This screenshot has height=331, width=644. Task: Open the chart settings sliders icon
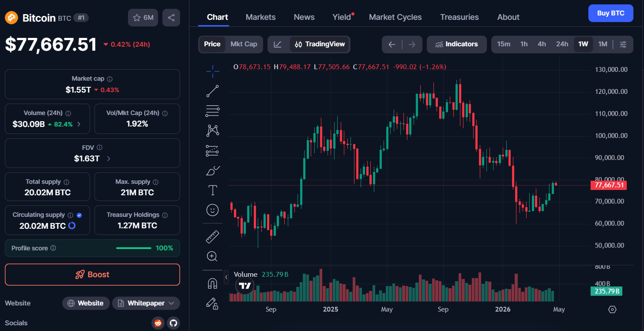coord(623,45)
